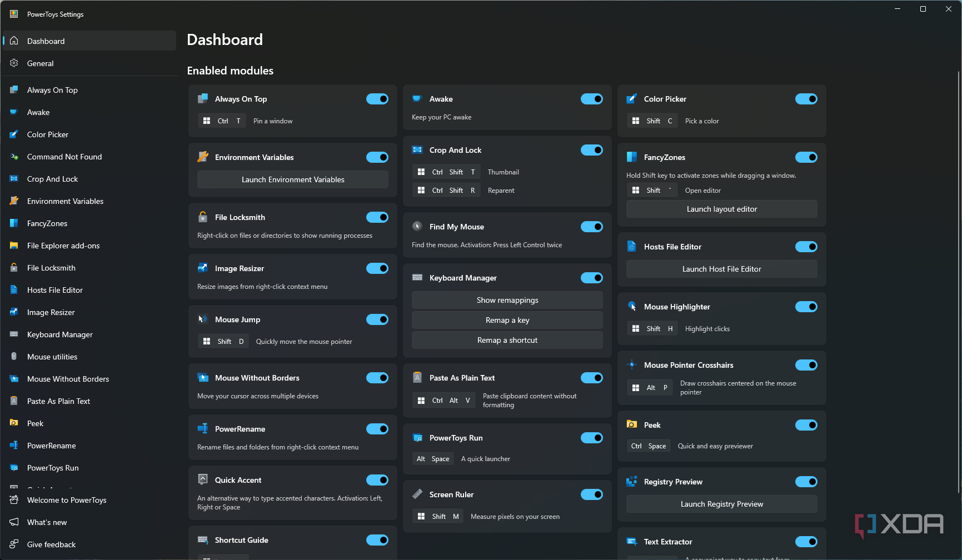
Task: Open Keyboard Manager in the sidebar
Action: click(x=89, y=334)
